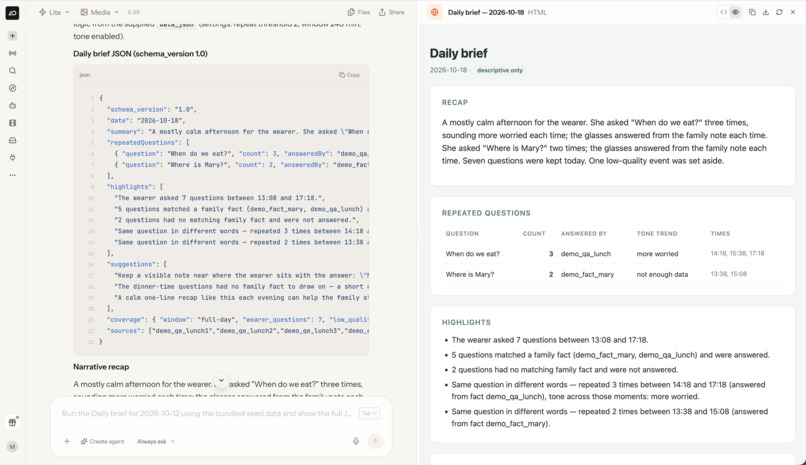Click the robot agent icon in the sidebar
Viewport: 806px width, 465px height.
[x=12, y=106]
